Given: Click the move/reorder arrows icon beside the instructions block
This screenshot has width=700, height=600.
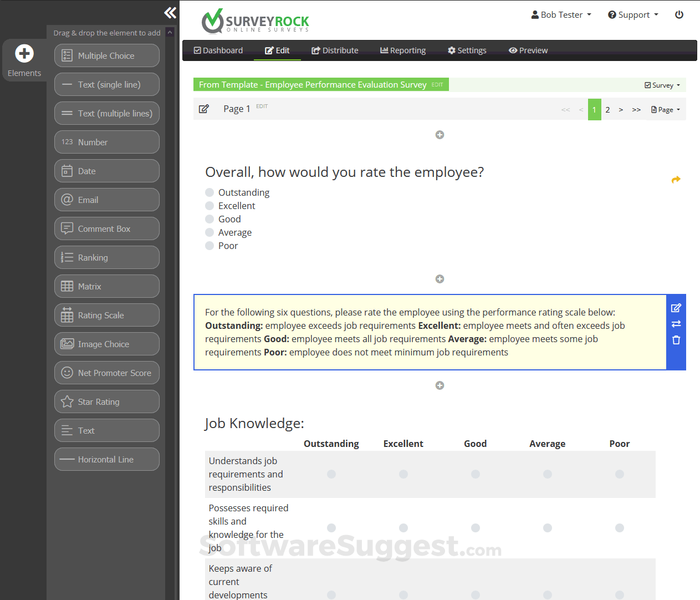Looking at the screenshot, I should click(x=676, y=324).
